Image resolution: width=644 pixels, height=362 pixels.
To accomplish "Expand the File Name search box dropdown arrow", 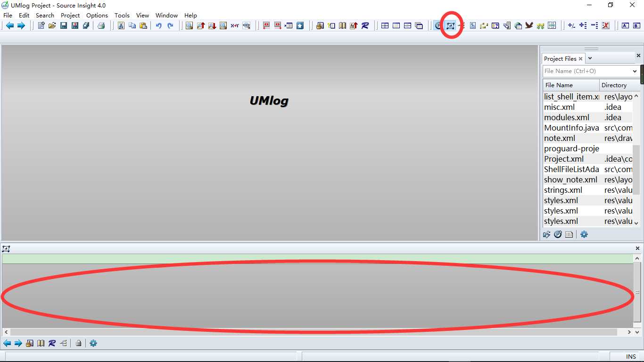I will (635, 71).
